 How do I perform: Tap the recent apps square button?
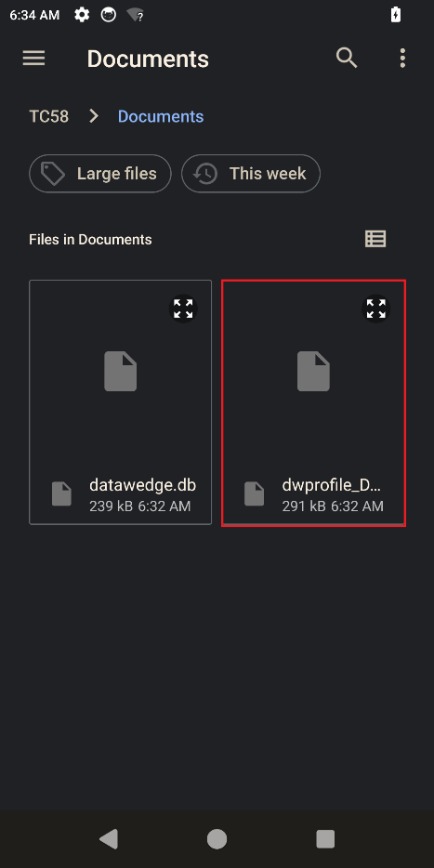325,839
